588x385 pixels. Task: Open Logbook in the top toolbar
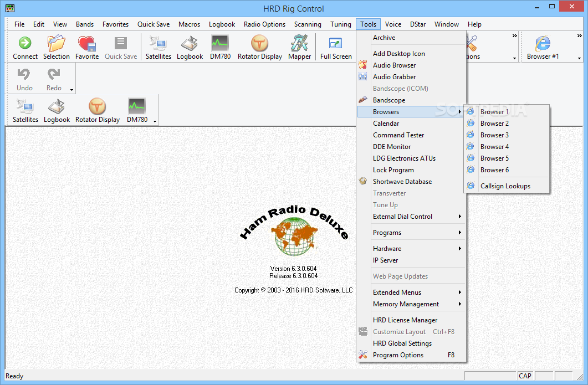190,43
